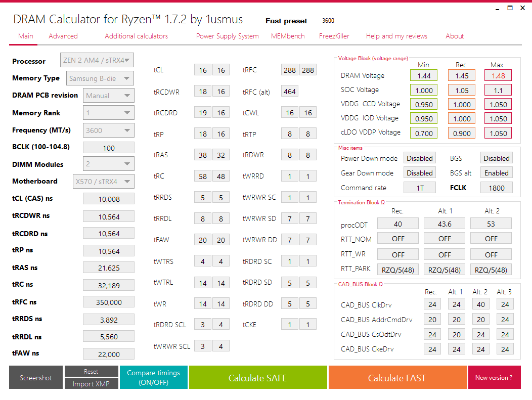Open the About tab

454,36
